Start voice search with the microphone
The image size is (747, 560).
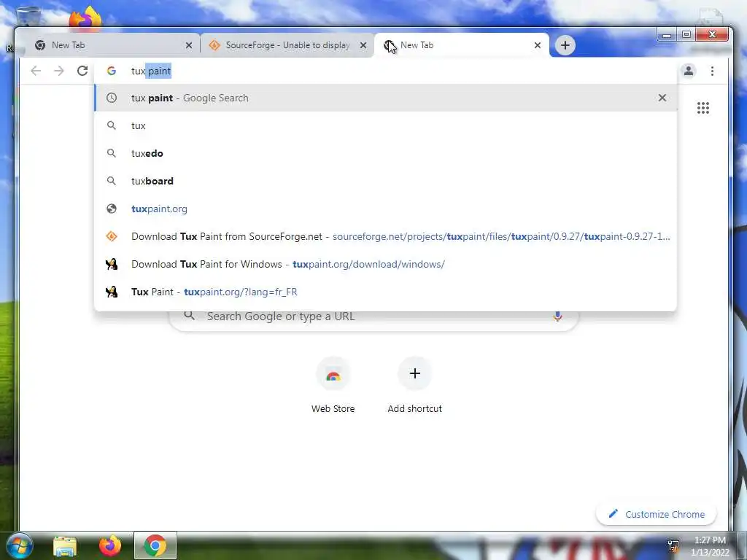coord(557,316)
